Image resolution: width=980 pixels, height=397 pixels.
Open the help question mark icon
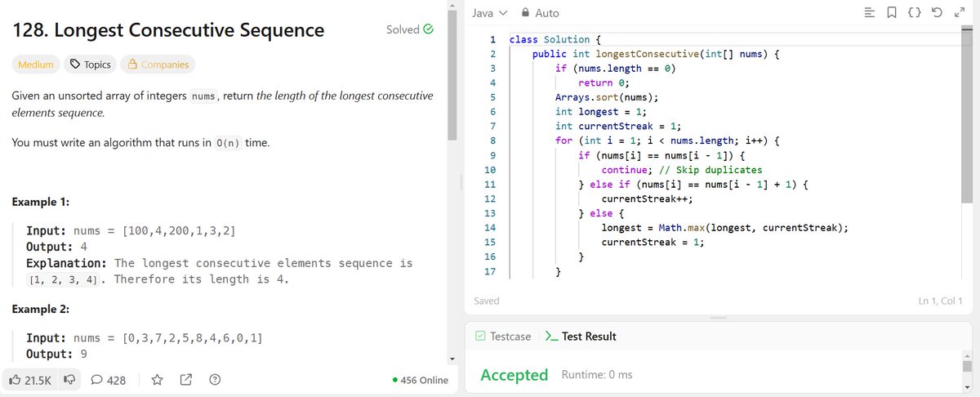215,380
